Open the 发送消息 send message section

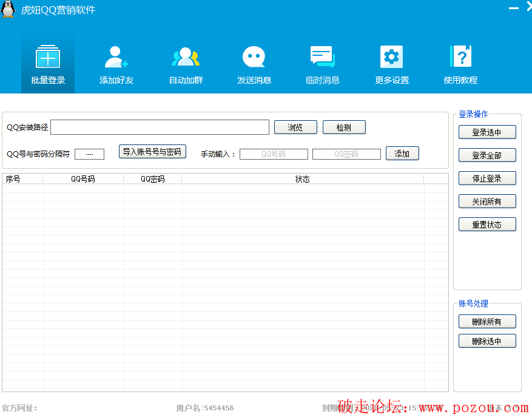[x=254, y=64]
